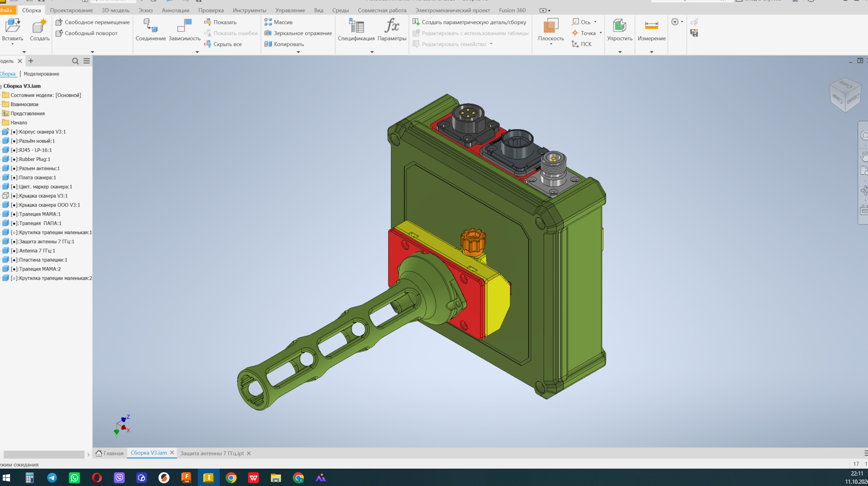This screenshot has width=868, height=486.
Task: Open the browser panel hamburger menu
Action: (87, 61)
